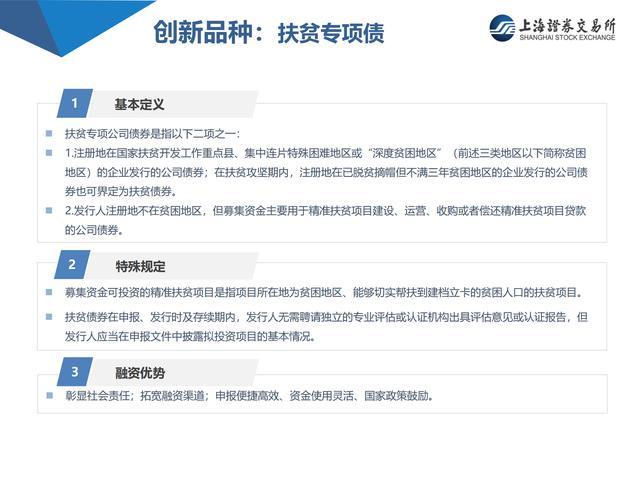640x480 pixels.
Task: Click the line starting 发行人应当在申报文件中披露
Action: (190, 336)
